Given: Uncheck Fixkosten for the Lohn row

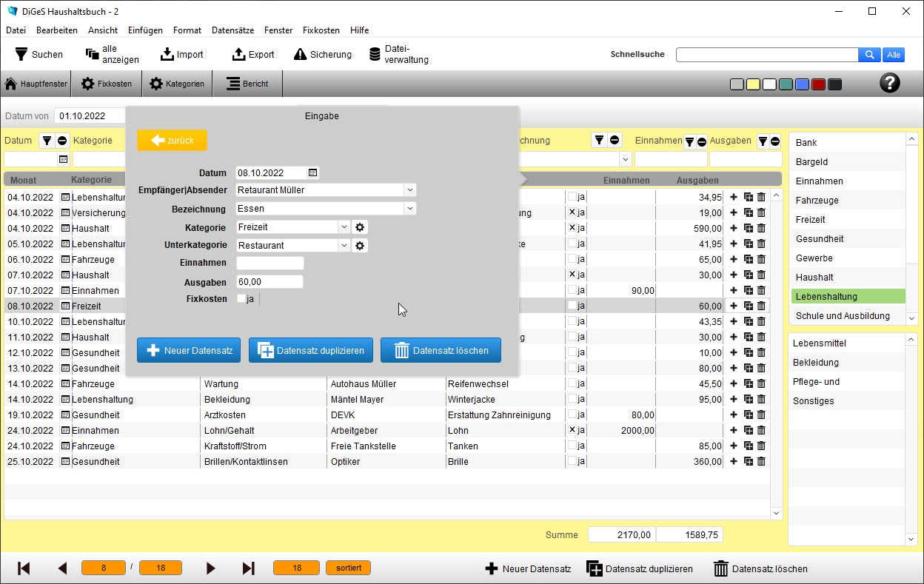Looking at the screenshot, I should click(572, 431).
